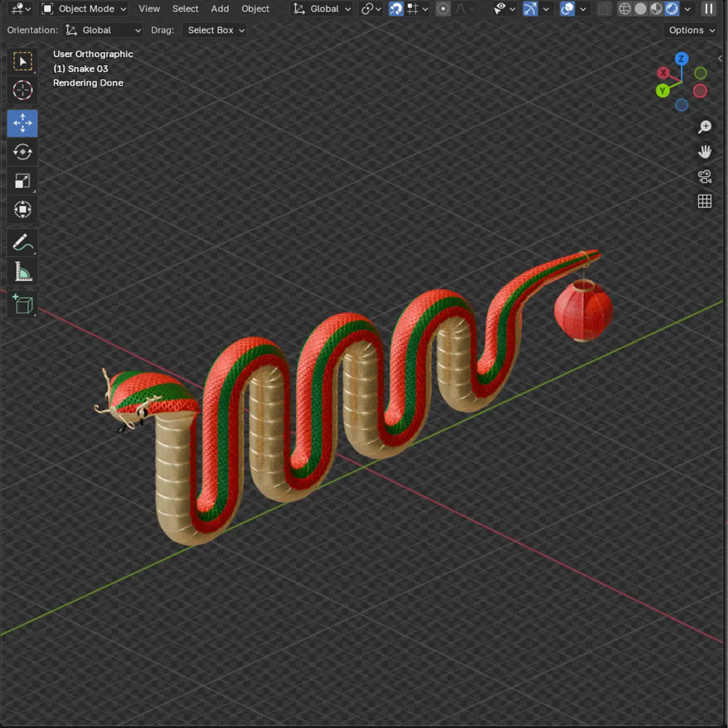Open proportional falloff curve dropdown

pos(464,8)
